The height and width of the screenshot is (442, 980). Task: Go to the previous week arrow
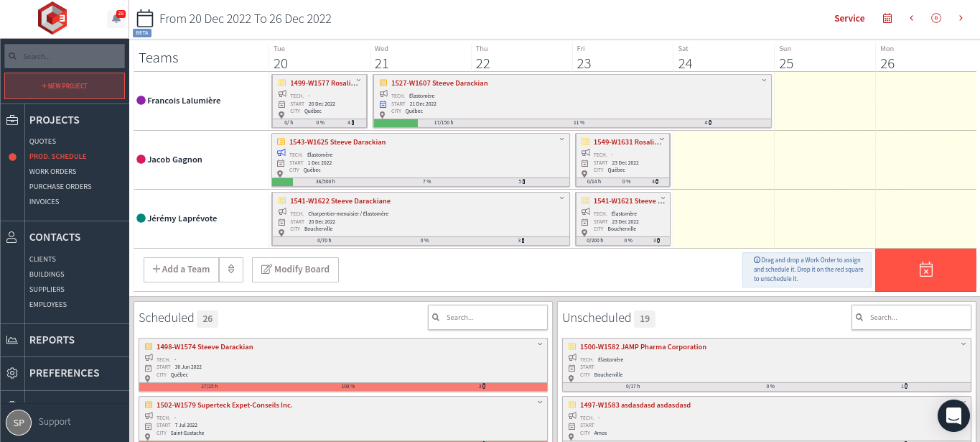(912, 19)
